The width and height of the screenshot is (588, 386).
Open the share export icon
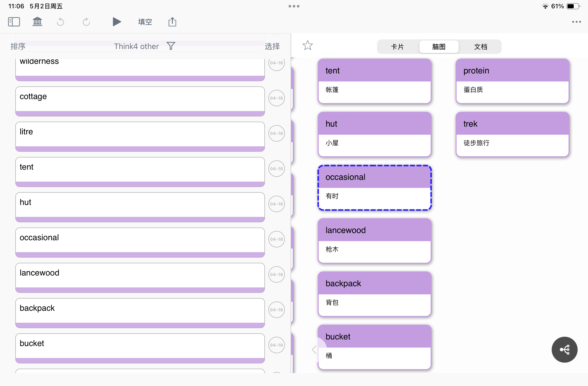(x=172, y=22)
